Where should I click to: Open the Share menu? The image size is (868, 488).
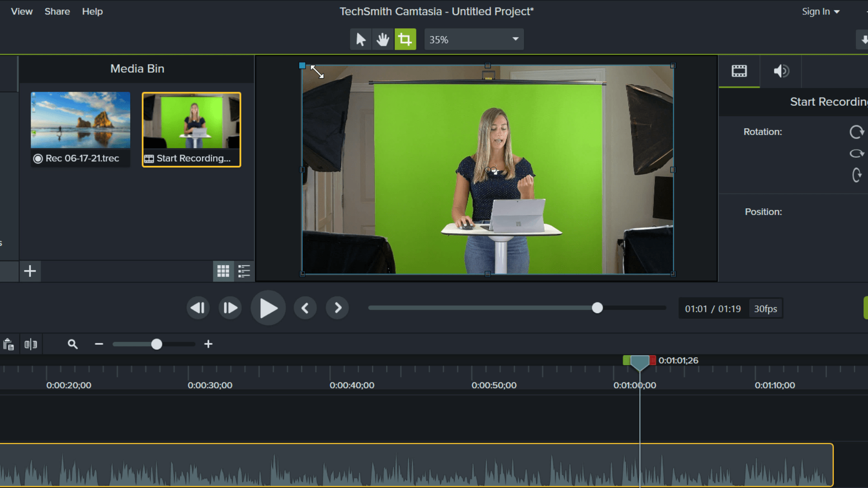[57, 11]
